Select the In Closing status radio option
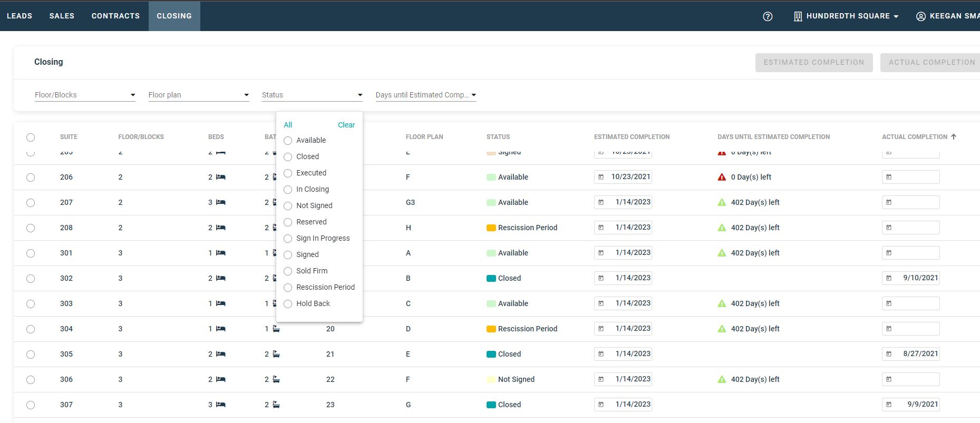 click(288, 190)
